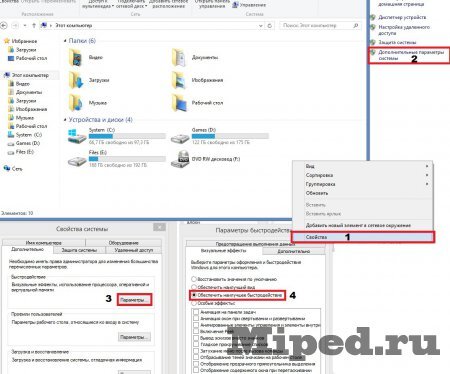Click the search magnifier icon in Explorer
The width and height of the screenshot is (450, 374).
point(356,25)
